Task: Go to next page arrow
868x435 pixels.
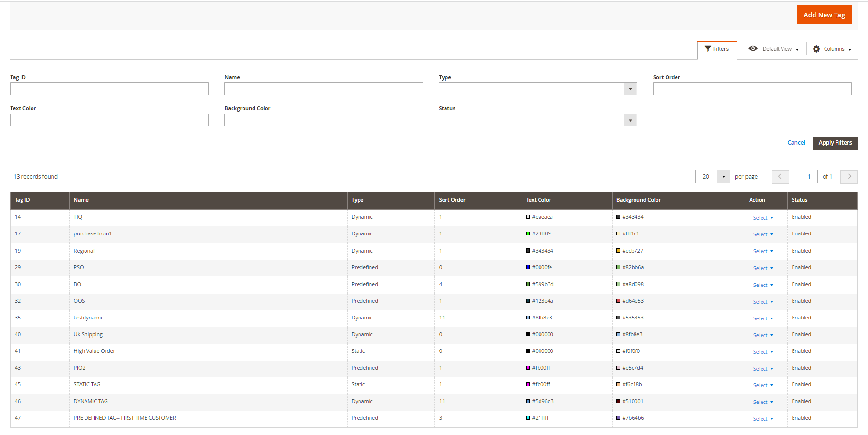Action: 849,177
